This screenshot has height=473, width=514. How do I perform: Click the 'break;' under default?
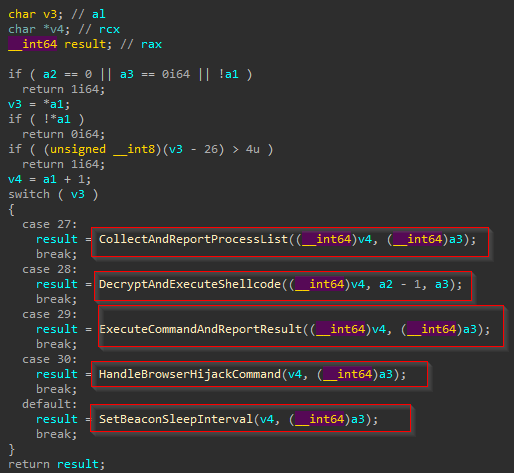coord(57,434)
